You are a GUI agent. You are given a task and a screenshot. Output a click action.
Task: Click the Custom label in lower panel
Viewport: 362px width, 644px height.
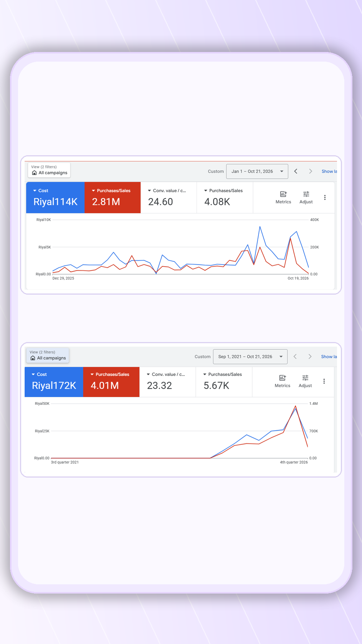(x=202, y=357)
